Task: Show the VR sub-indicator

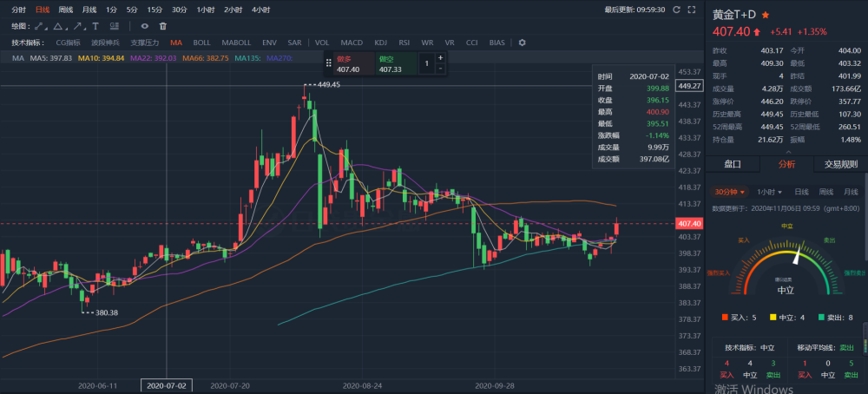Action: coord(450,43)
